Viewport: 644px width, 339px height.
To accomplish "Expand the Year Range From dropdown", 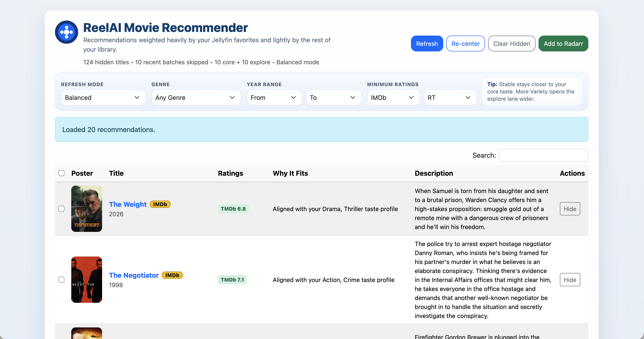I will 274,98.
